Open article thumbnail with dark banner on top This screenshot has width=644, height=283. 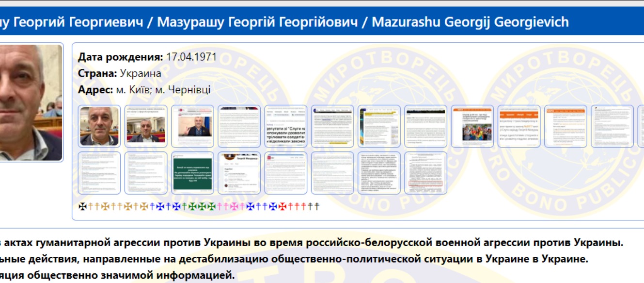pos(425,126)
